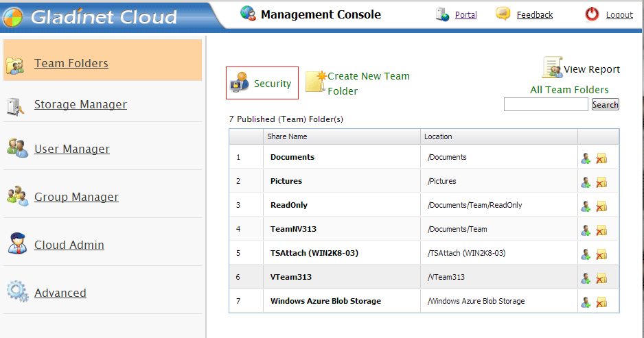This screenshot has height=338, width=644.
Task: Open the Advanced settings menu item
Action: coord(60,293)
